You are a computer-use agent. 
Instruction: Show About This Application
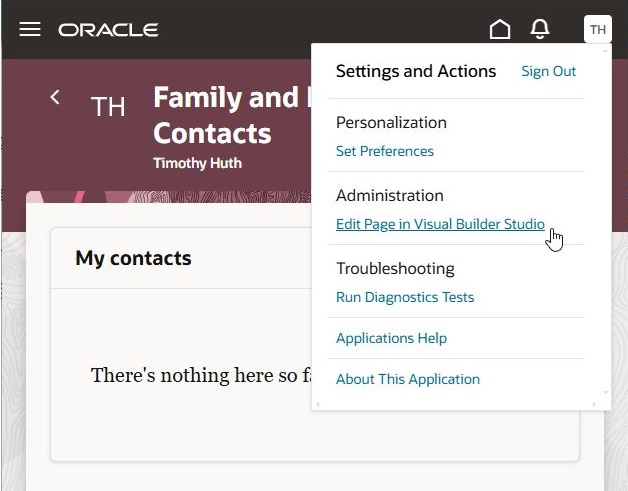(408, 379)
